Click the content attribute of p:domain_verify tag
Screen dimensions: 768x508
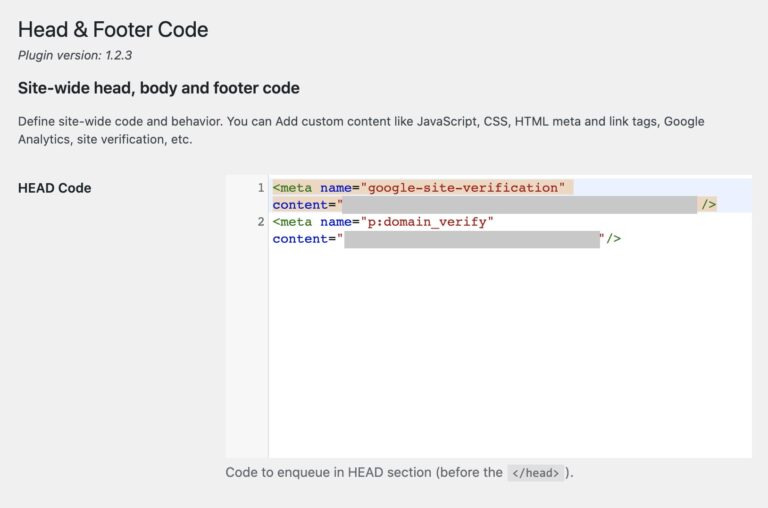coord(299,239)
